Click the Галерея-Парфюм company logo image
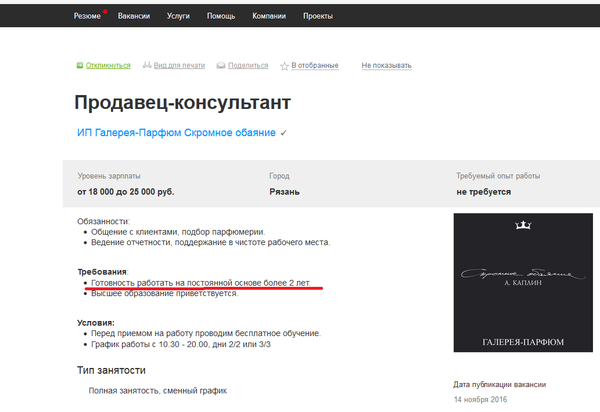Image resolution: width=600 pixels, height=412 pixels. coord(520,282)
